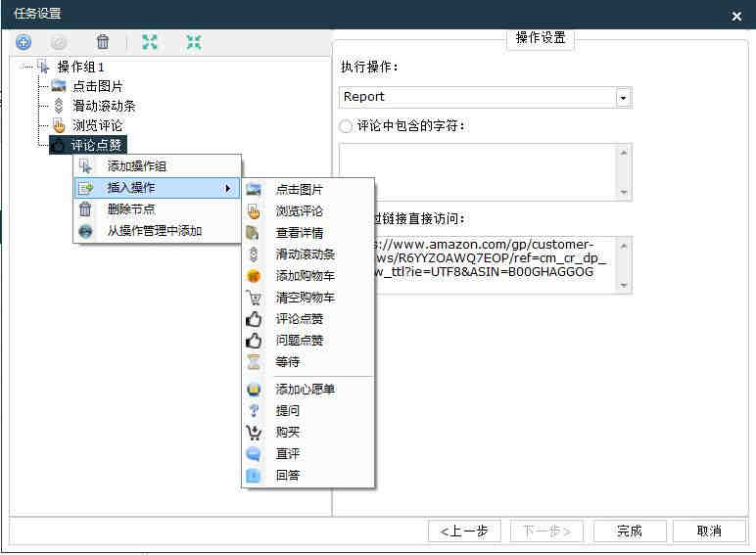Click the 取消 button
Image resolution: width=756 pixels, height=555 pixels.
coord(709,531)
